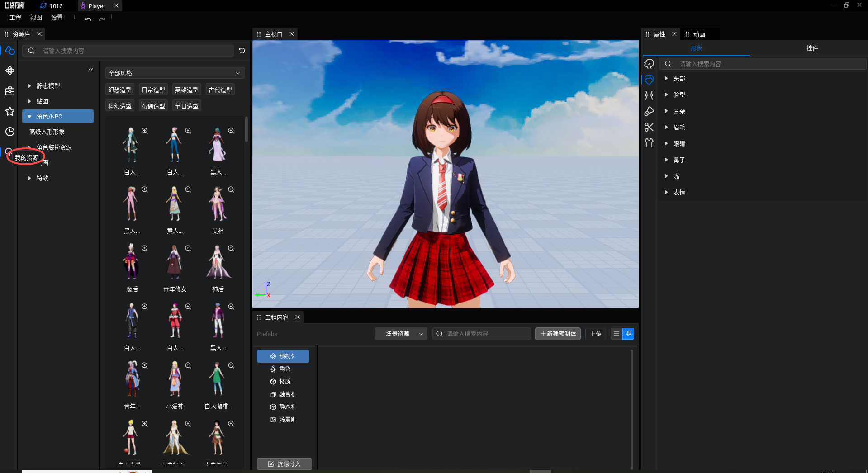Open the 设置 menu
The image size is (868, 473).
pyautogui.click(x=57, y=18)
